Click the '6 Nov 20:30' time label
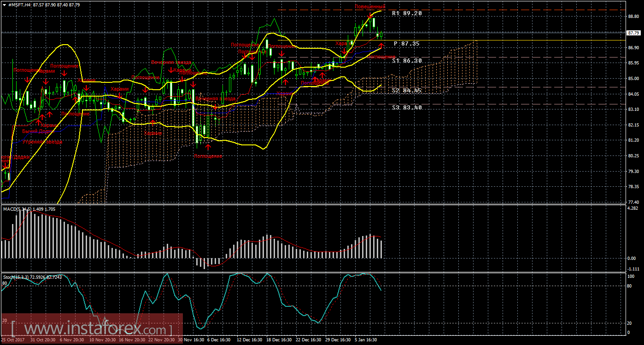Viewport: 644px width, 345px height. [73, 340]
